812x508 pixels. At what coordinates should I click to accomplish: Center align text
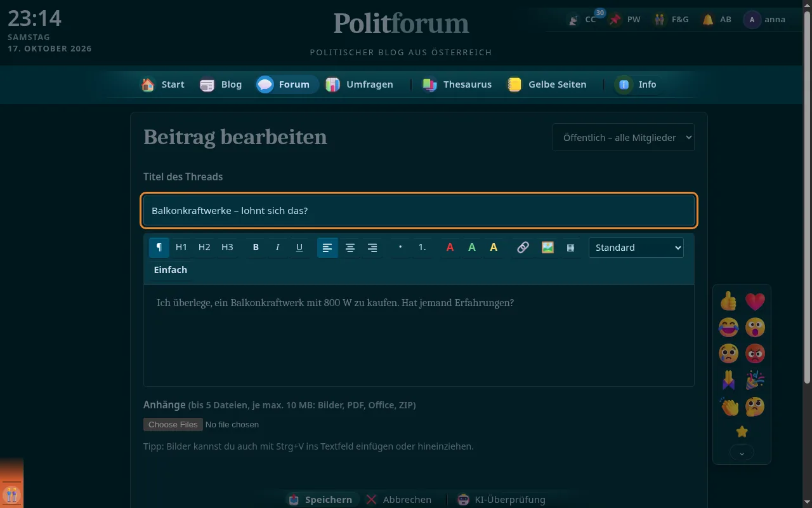(350, 248)
